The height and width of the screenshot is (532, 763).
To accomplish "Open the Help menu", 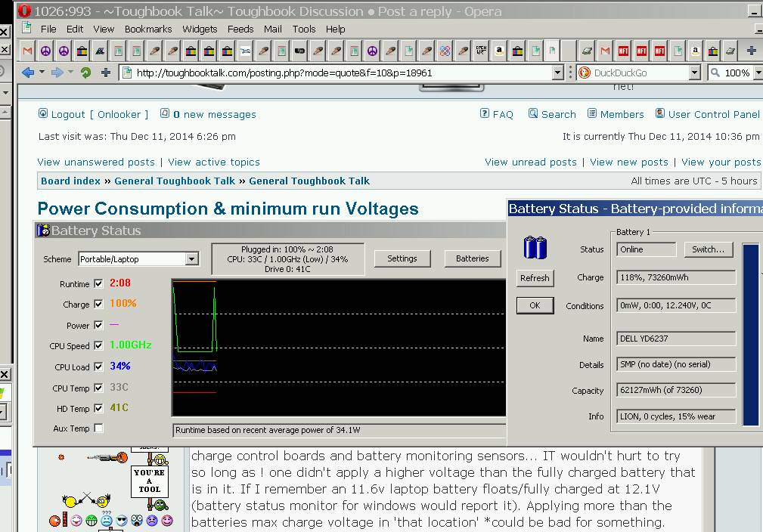I will (x=335, y=29).
